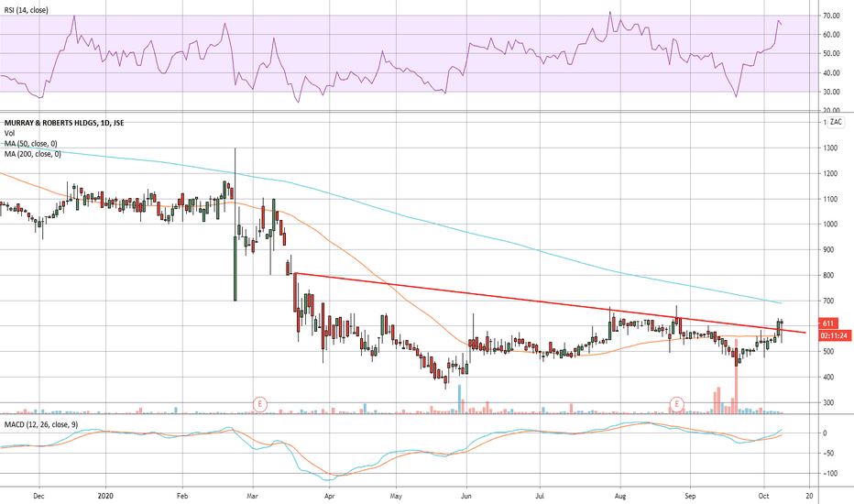Click the 2020 label on time axis
Image resolution: width=854 pixels, height=504 pixels.
[105, 497]
